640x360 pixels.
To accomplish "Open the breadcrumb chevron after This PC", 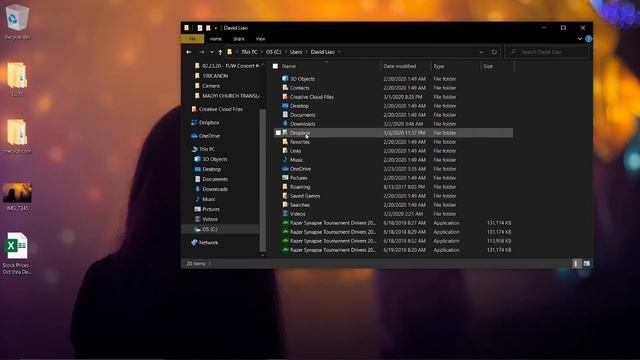I will click(x=262, y=52).
